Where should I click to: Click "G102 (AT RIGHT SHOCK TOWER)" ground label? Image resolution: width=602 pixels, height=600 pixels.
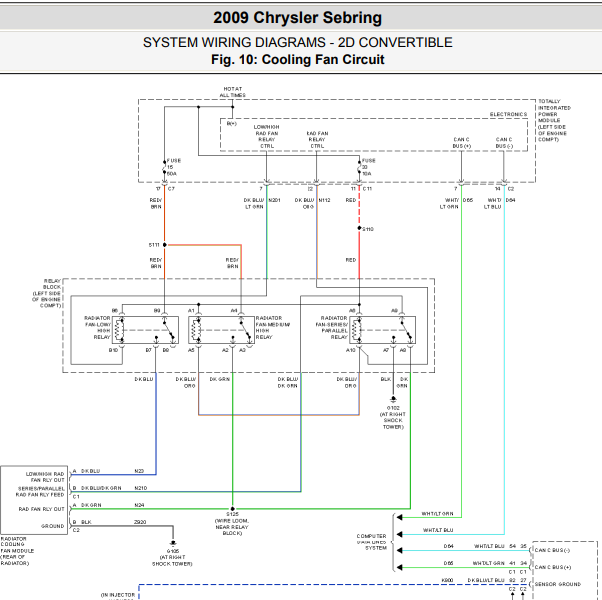tap(393, 417)
